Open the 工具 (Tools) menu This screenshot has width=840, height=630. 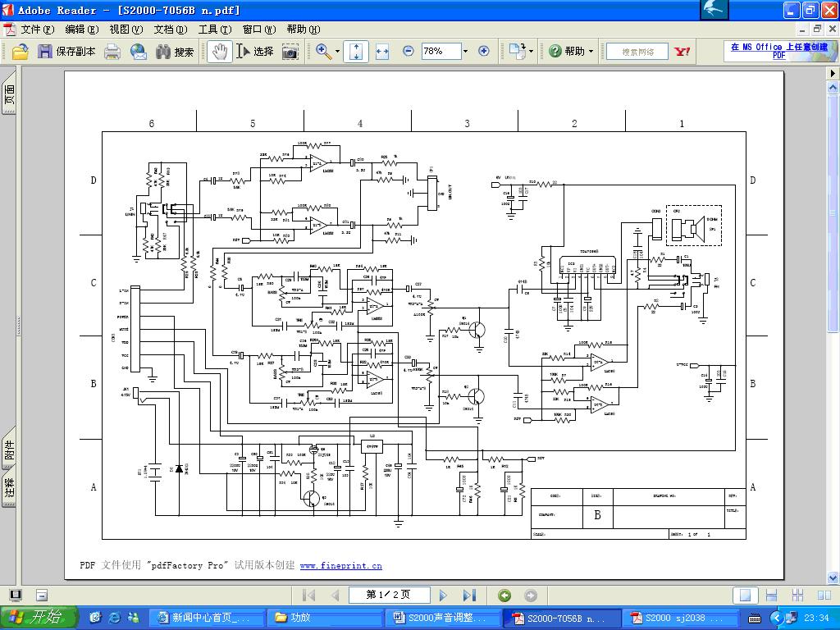(x=214, y=30)
